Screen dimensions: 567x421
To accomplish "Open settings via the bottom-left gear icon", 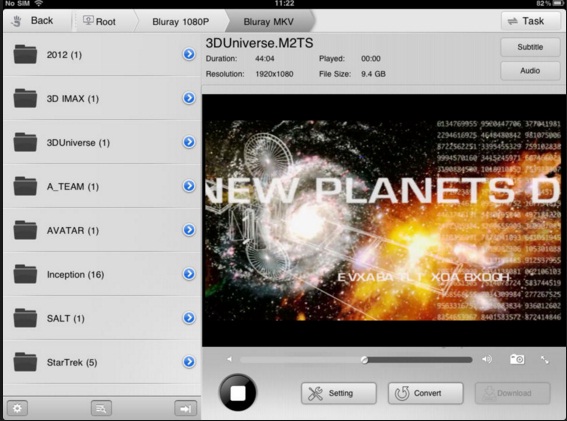I will pos(17,408).
